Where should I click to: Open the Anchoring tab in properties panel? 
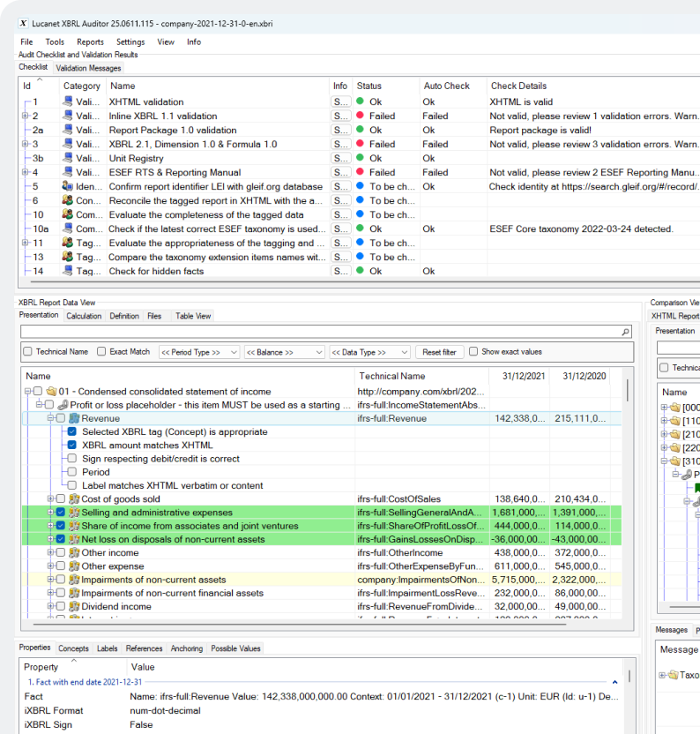click(186, 648)
